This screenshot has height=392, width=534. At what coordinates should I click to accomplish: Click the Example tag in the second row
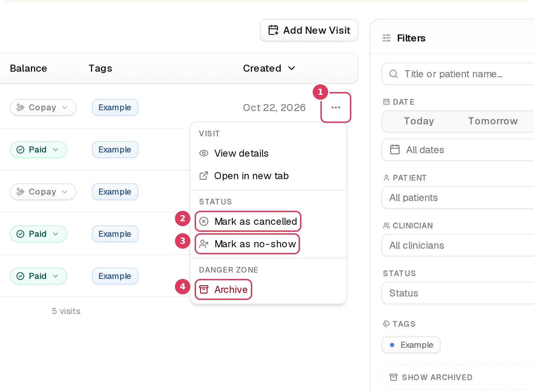[115, 150]
